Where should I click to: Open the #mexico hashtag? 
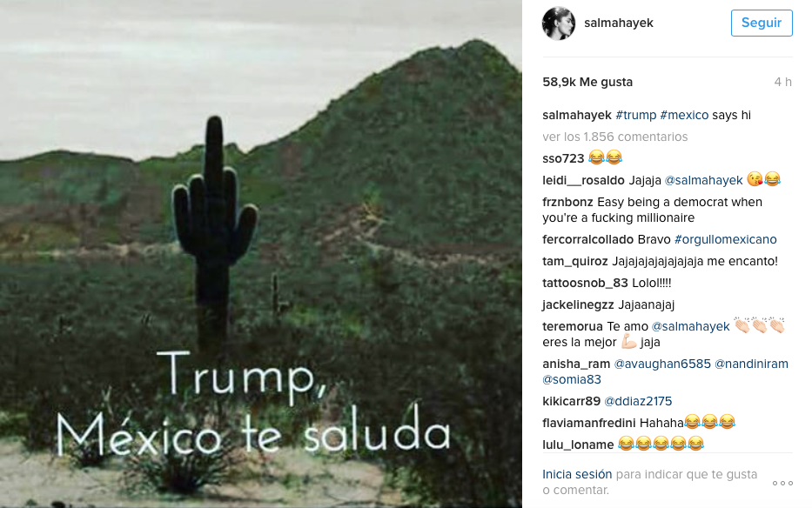click(684, 115)
